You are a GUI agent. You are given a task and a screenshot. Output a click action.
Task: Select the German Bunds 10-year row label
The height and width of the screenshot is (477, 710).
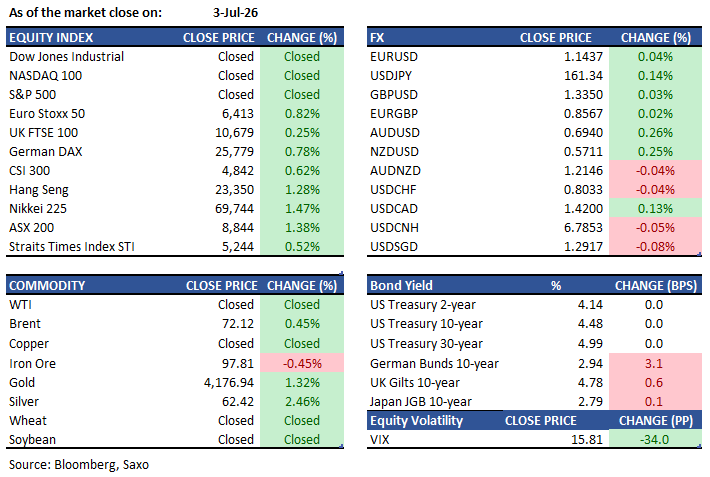click(434, 364)
